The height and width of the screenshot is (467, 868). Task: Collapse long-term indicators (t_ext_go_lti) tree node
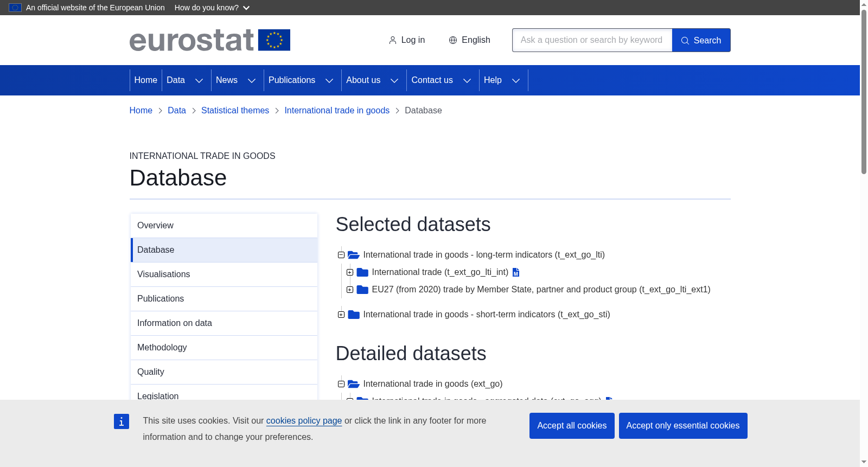tap(341, 255)
